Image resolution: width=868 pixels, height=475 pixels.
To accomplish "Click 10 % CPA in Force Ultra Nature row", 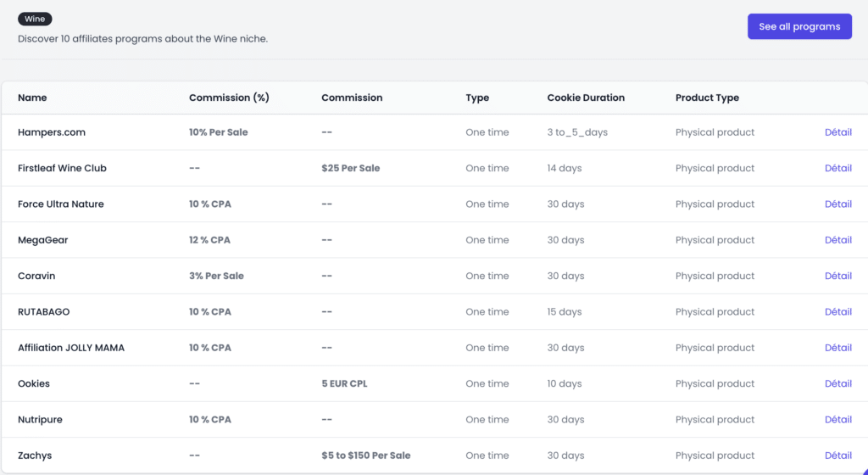I will pyautogui.click(x=210, y=204).
